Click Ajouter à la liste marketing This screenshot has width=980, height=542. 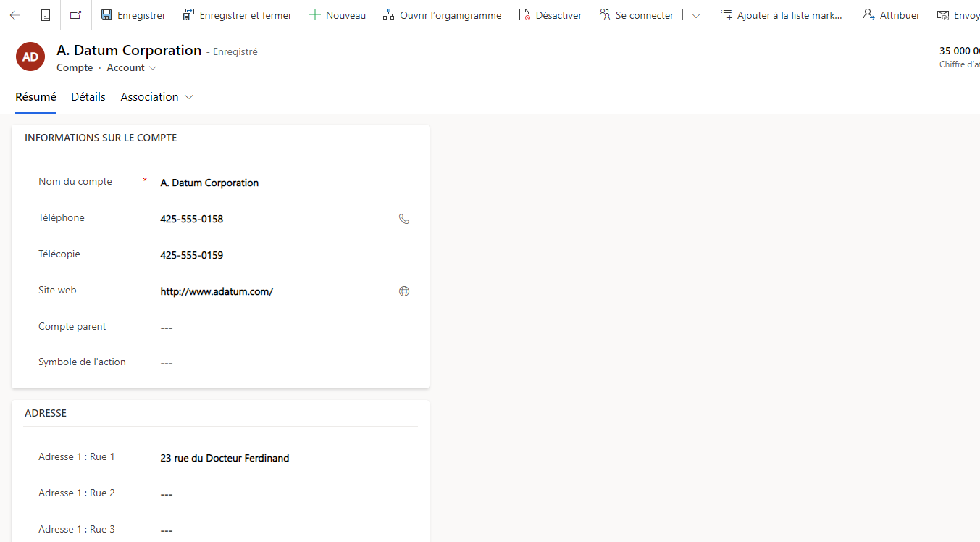click(x=782, y=15)
